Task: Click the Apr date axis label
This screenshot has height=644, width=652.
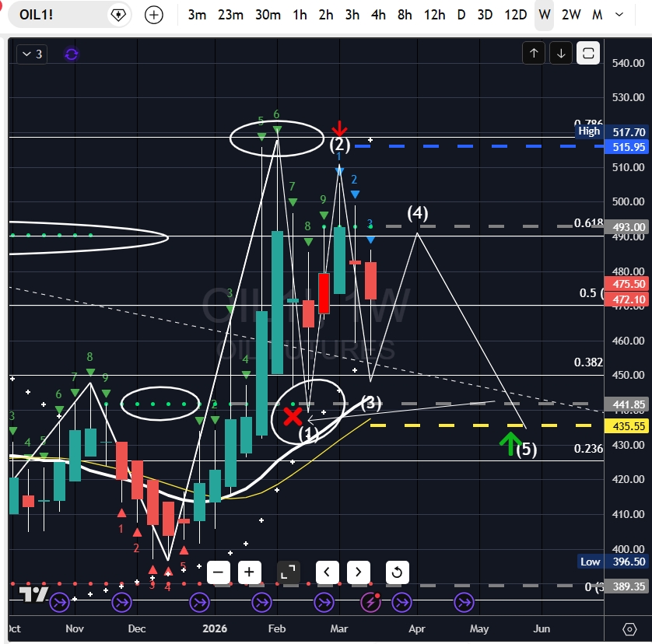Action: (x=417, y=628)
